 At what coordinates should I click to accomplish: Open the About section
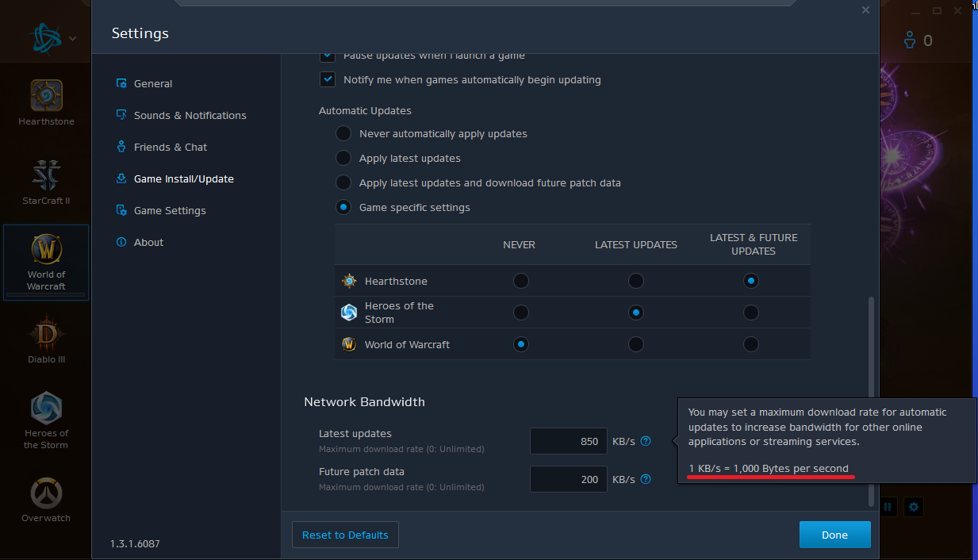click(x=140, y=242)
